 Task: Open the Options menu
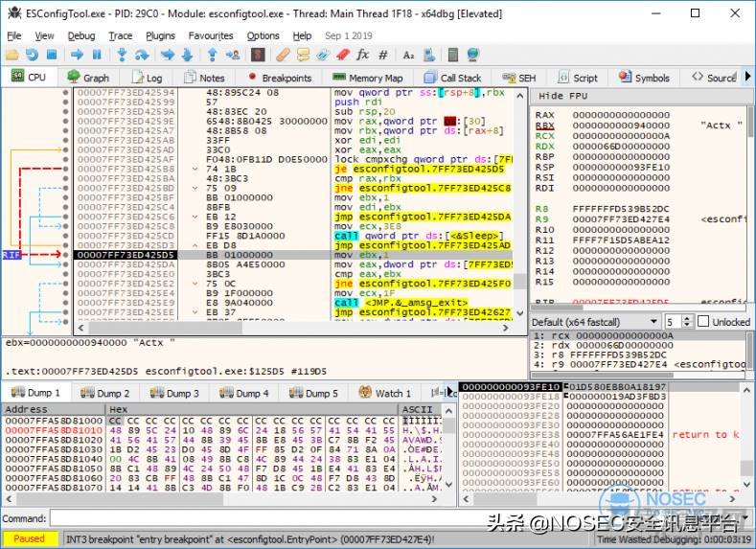pyautogui.click(x=263, y=35)
